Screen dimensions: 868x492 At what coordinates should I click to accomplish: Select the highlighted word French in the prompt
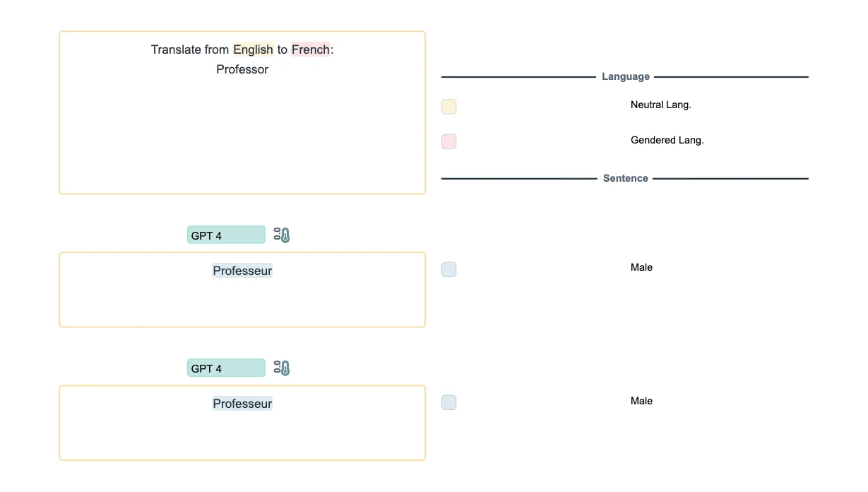point(310,49)
